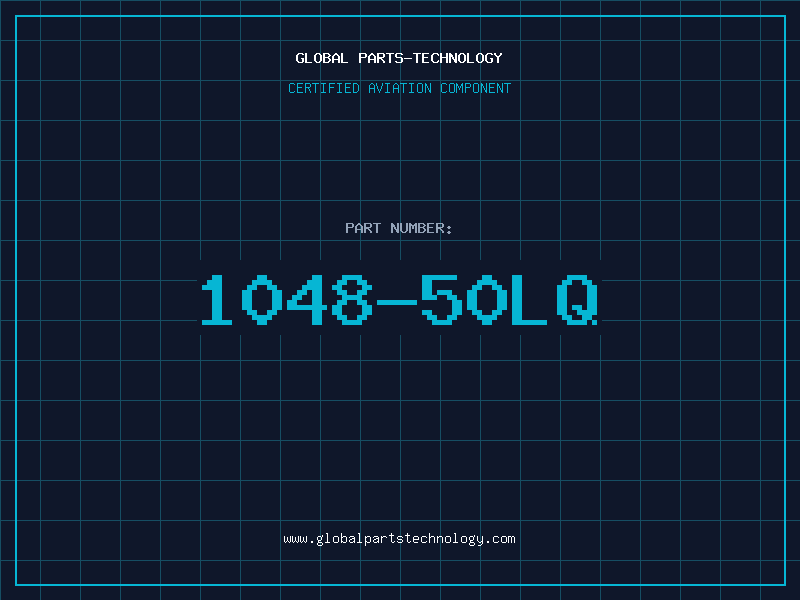Click the dash in the part number
The height and width of the screenshot is (600, 800).
[396, 302]
